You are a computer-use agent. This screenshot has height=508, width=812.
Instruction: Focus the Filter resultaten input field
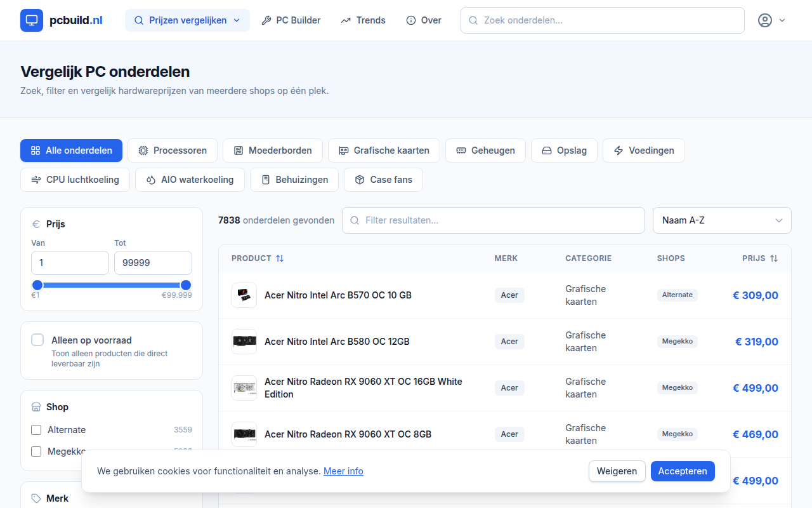point(494,220)
